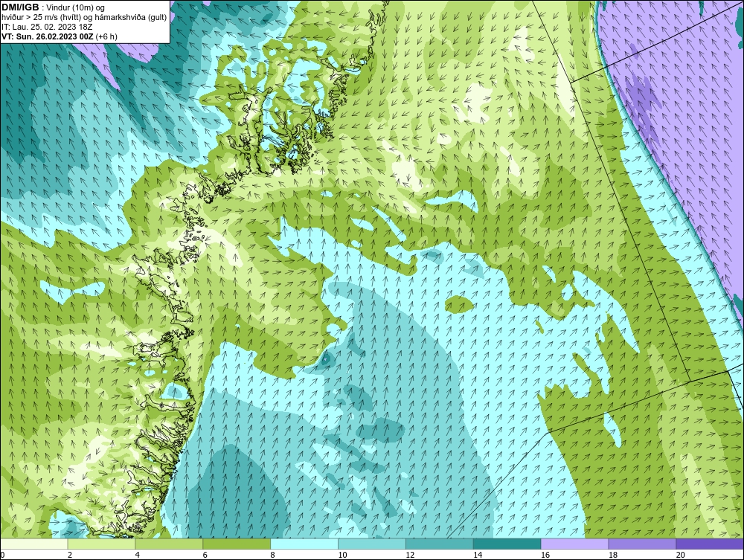Click the legend label '4'
Screen dimensions: 744x560
pos(137,556)
